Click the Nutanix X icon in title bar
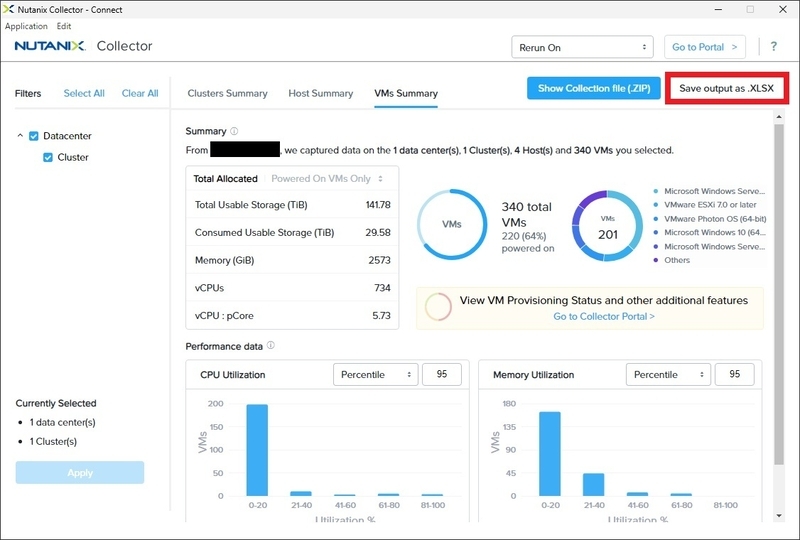 pos(8,9)
